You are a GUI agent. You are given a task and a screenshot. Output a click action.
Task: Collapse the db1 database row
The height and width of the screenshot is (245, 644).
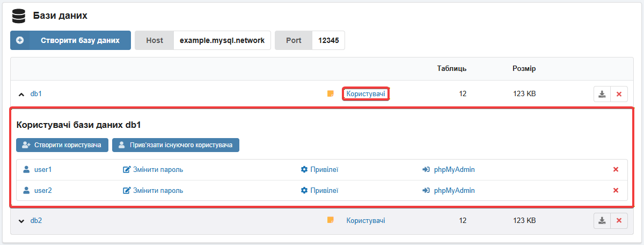coord(21,94)
